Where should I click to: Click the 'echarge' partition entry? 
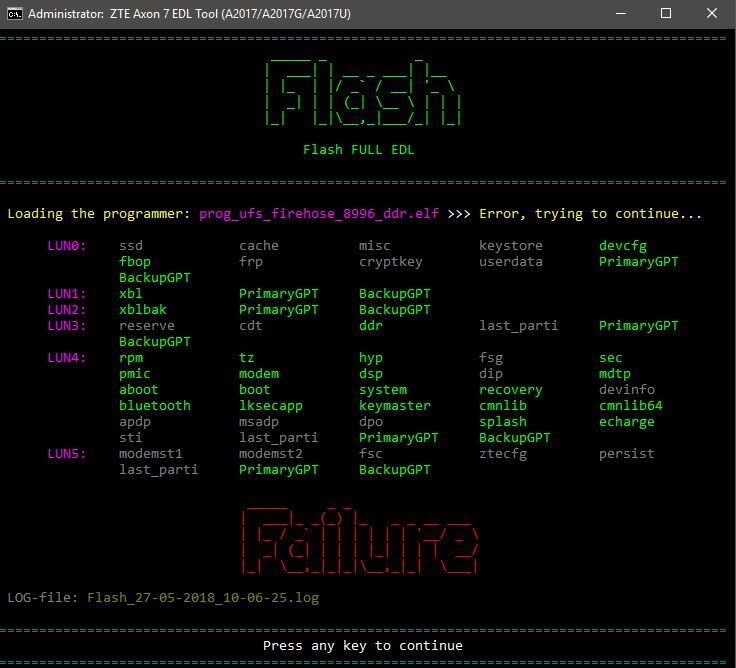point(627,422)
